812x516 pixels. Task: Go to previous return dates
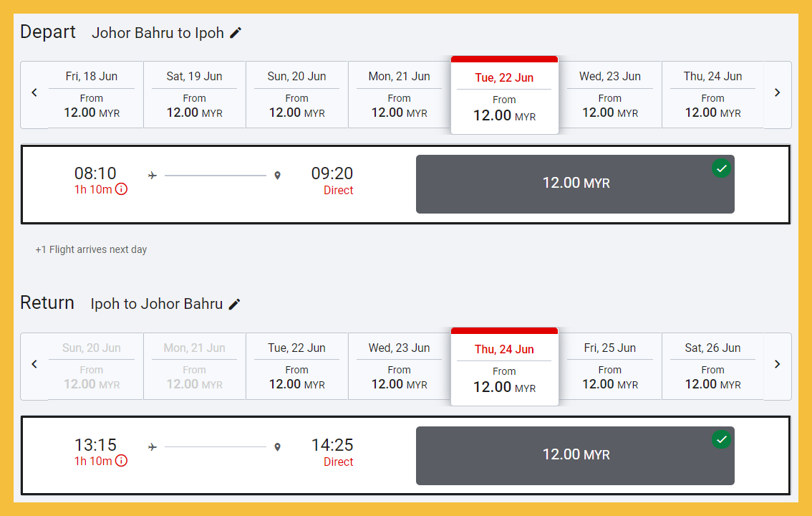tap(34, 365)
